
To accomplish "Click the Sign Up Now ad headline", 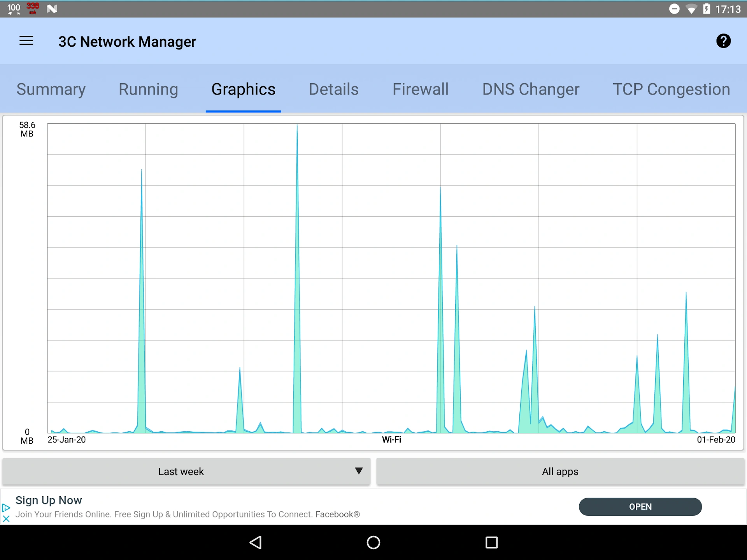I will click(49, 500).
